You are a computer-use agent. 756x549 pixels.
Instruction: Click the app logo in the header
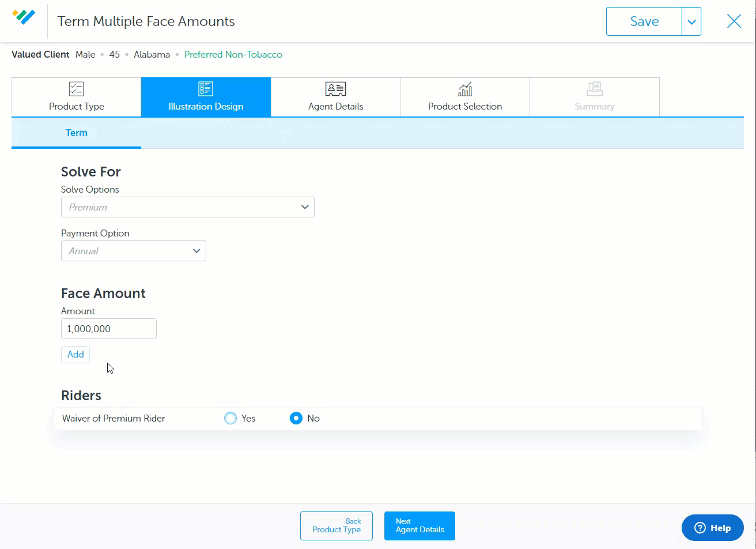point(24,17)
